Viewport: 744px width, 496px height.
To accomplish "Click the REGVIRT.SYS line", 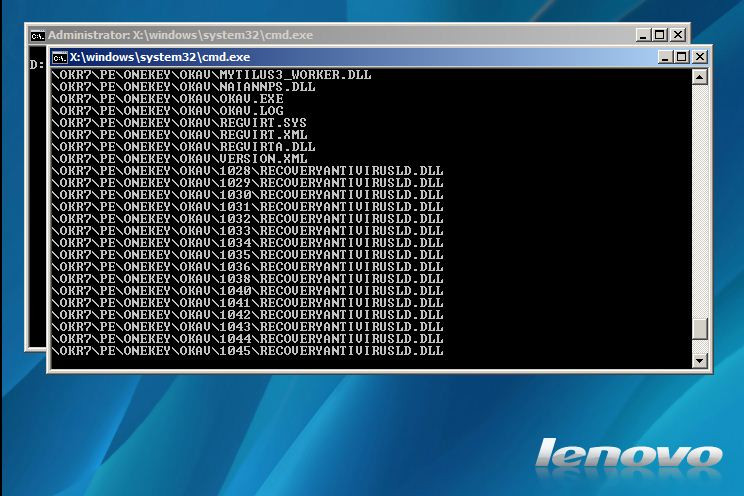I will coord(179,123).
